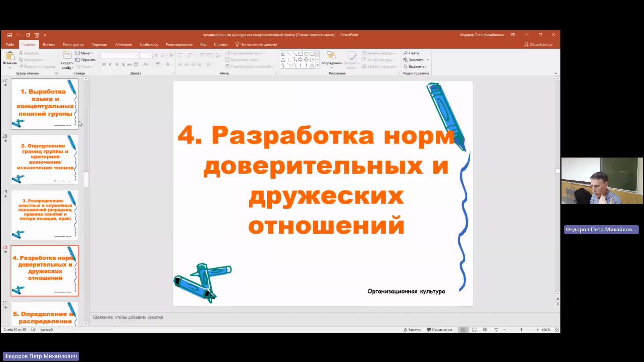This screenshot has height=362, width=644.
Task: Switch to Slide Sorter view icon
Action: (x=474, y=330)
